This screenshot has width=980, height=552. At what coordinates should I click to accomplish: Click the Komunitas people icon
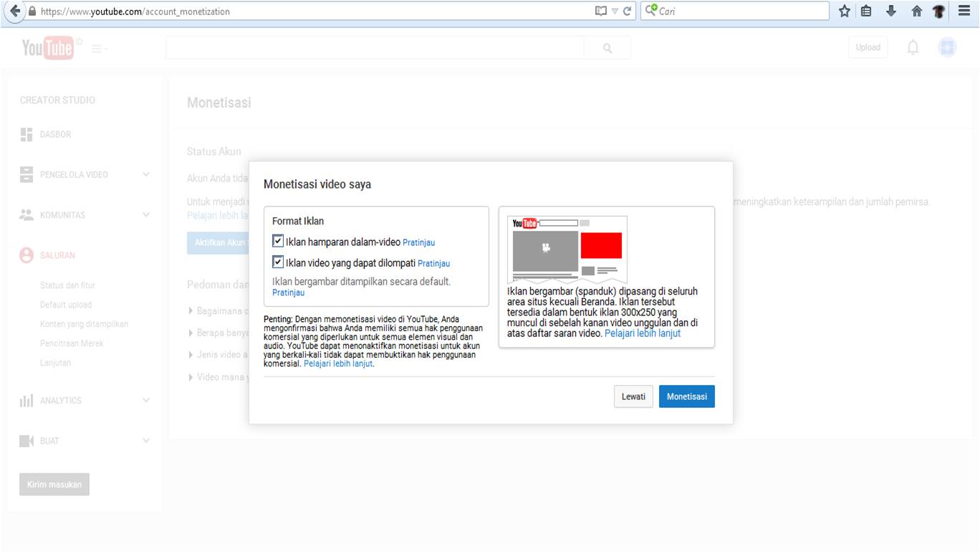pyautogui.click(x=27, y=214)
